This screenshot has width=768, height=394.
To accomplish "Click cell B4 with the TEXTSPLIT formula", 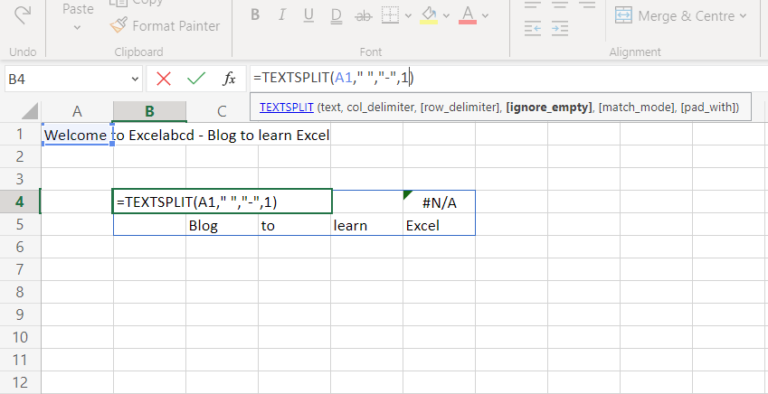I will pos(222,201).
